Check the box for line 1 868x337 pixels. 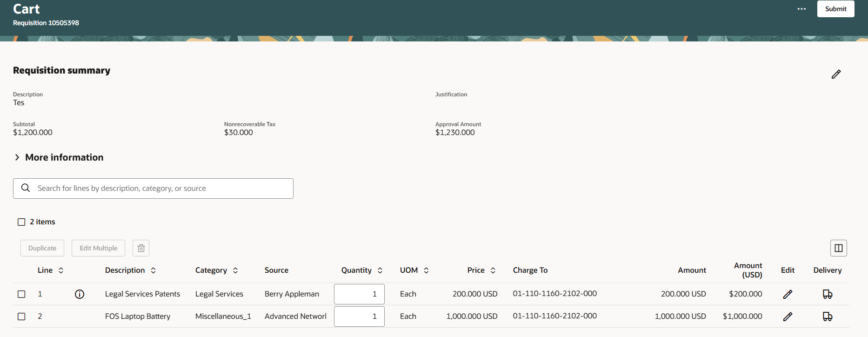pos(21,294)
